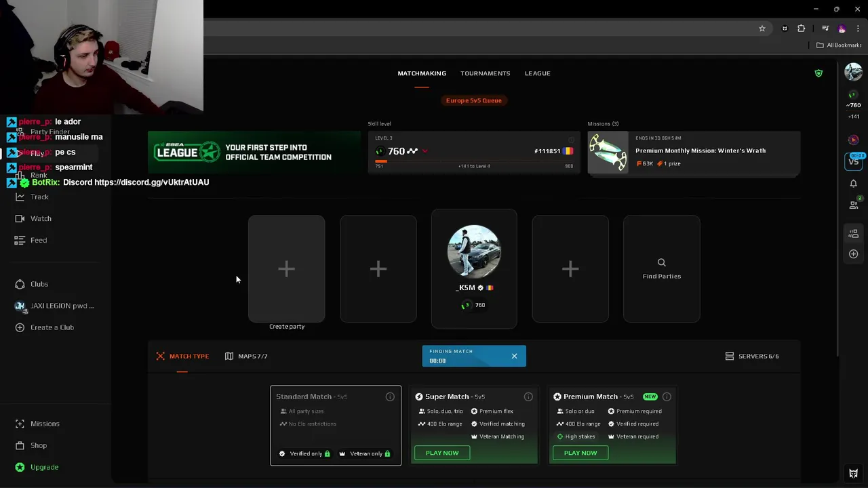Click the circled plus icon in right rail
868x488 pixels.
click(853, 254)
